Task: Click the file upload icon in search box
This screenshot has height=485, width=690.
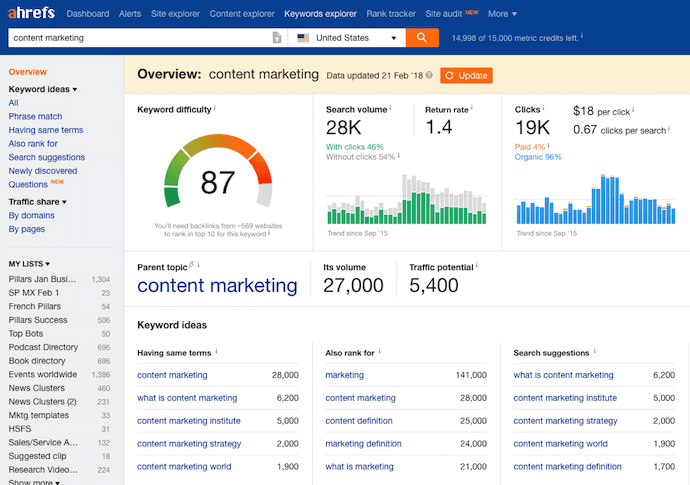Action: click(277, 38)
